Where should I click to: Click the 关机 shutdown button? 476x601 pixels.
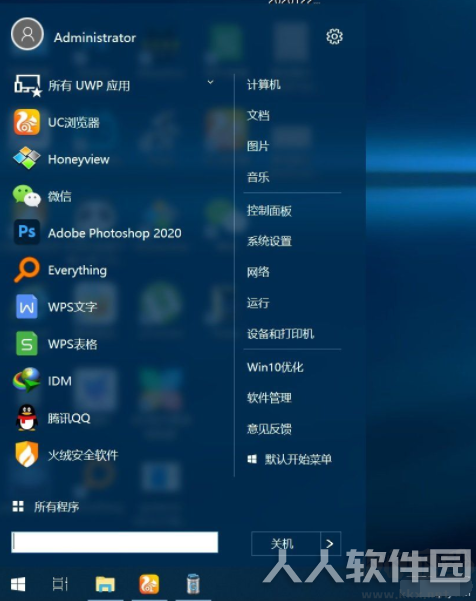[286, 543]
